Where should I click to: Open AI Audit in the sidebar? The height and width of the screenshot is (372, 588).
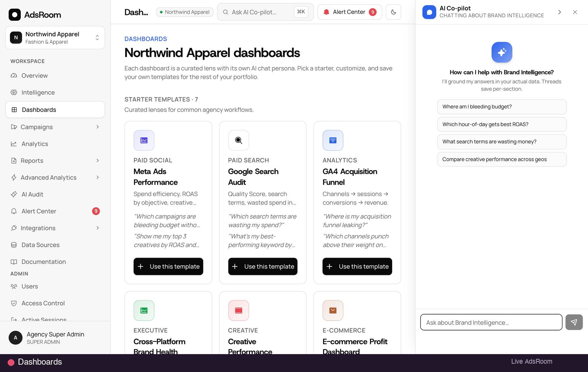tap(55, 194)
